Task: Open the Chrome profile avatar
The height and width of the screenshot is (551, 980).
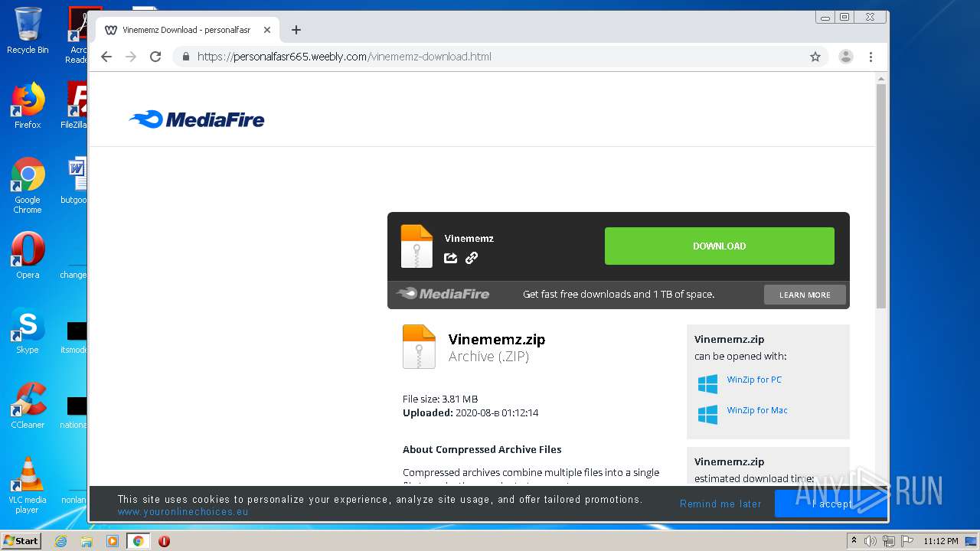Action: (x=846, y=57)
